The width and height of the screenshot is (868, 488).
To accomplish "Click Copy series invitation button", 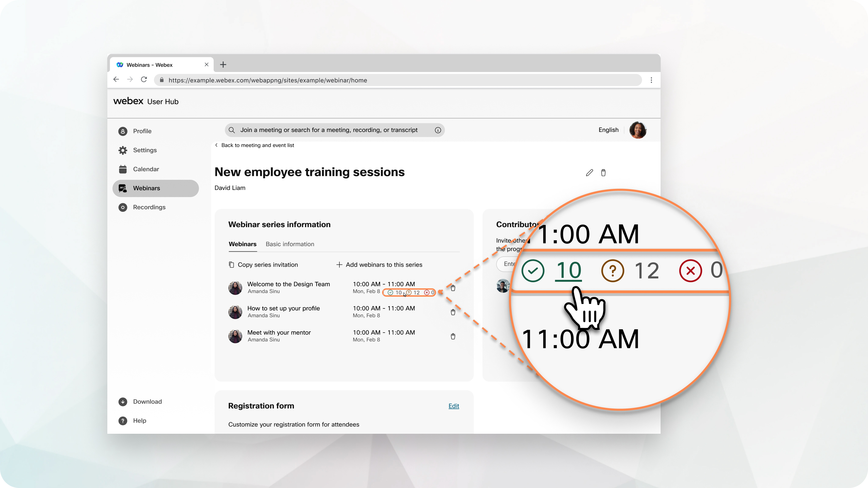I will point(263,264).
